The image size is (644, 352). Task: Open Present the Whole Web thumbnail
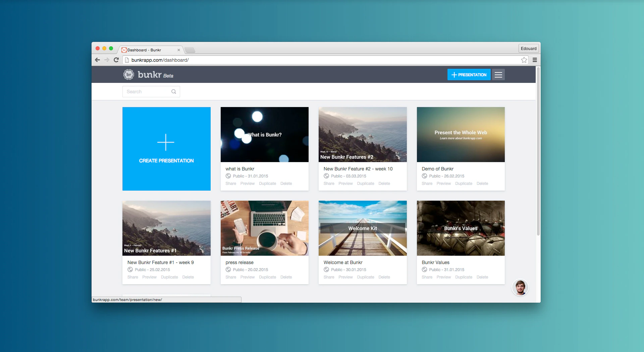[x=461, y=135]
